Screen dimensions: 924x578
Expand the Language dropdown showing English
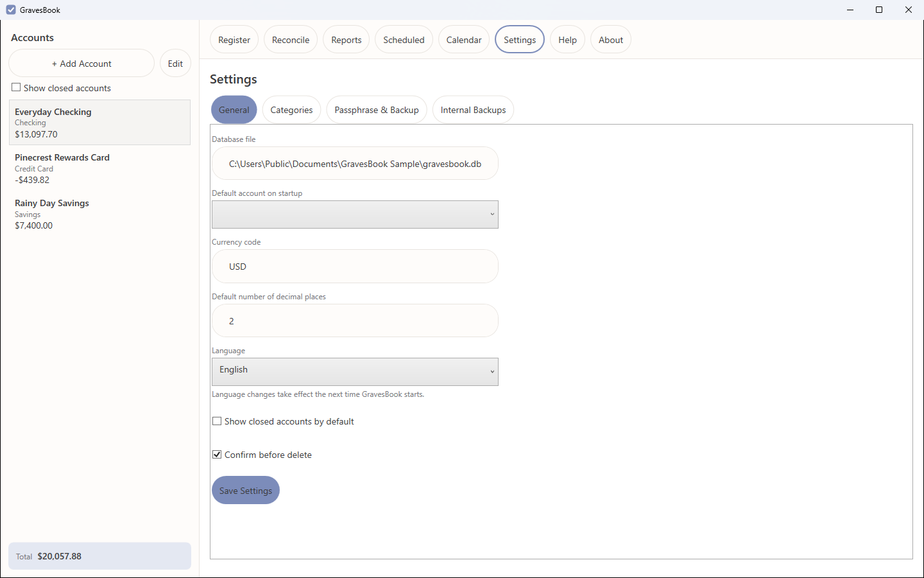pyautogui.click(x=355, y=372)
